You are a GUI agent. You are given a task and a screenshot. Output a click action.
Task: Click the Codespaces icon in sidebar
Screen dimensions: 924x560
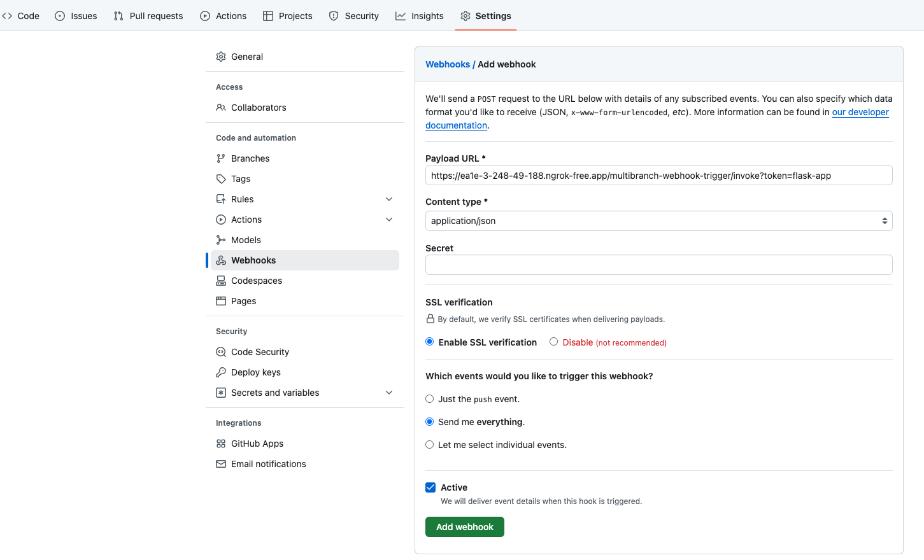coord(221,281)
